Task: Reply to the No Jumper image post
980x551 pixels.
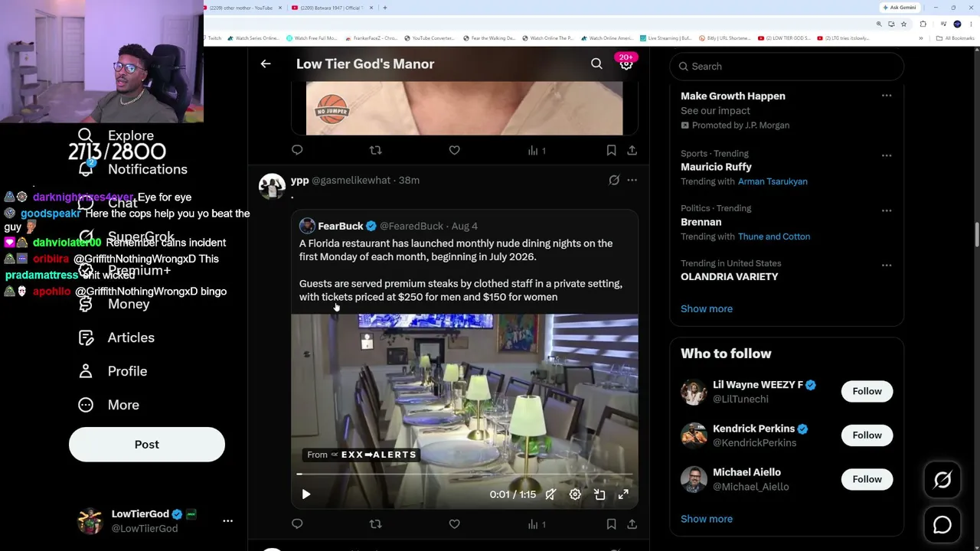Action: pos(297,151)
